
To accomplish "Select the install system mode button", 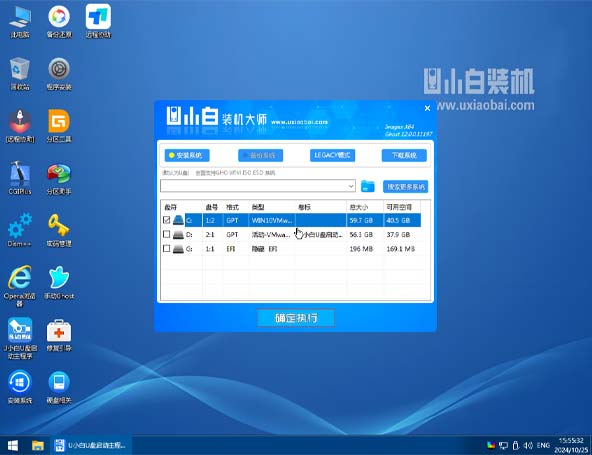I will click(x=187, y=155).
